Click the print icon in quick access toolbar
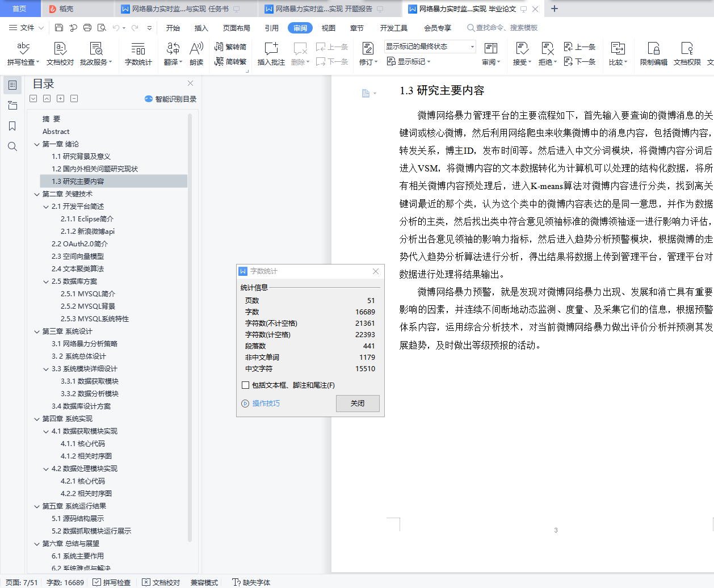 (x=87, y=27)
